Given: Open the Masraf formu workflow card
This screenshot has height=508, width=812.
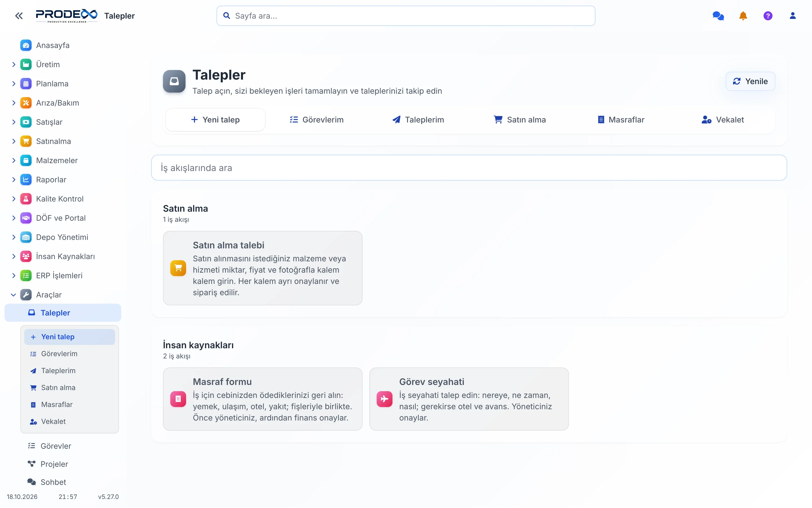Looking at the screenshot, I should click(x=262, y=399).
